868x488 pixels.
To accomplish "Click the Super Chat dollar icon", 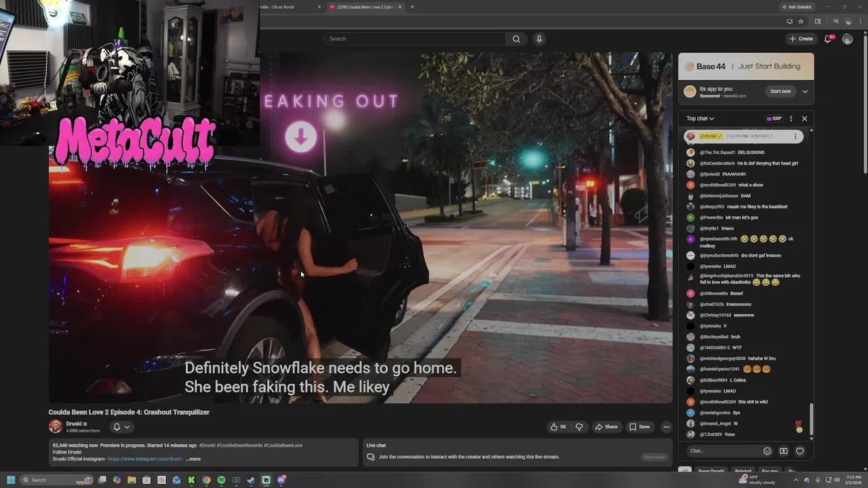I will point(783,451).
